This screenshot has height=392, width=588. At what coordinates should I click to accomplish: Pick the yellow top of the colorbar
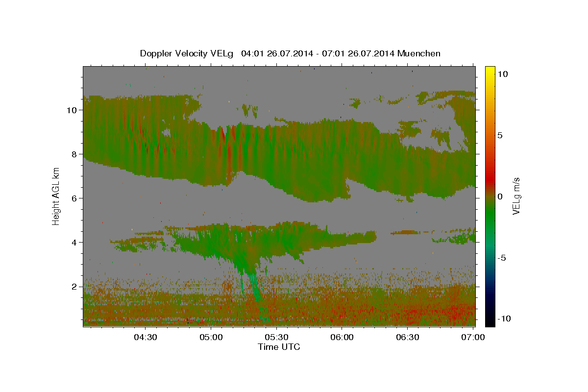[490, 70]
